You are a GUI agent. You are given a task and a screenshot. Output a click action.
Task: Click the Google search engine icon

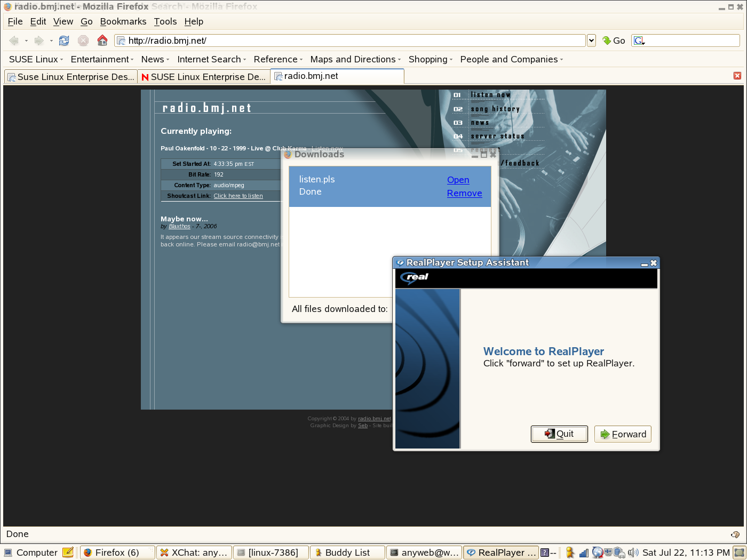[639, 41]
